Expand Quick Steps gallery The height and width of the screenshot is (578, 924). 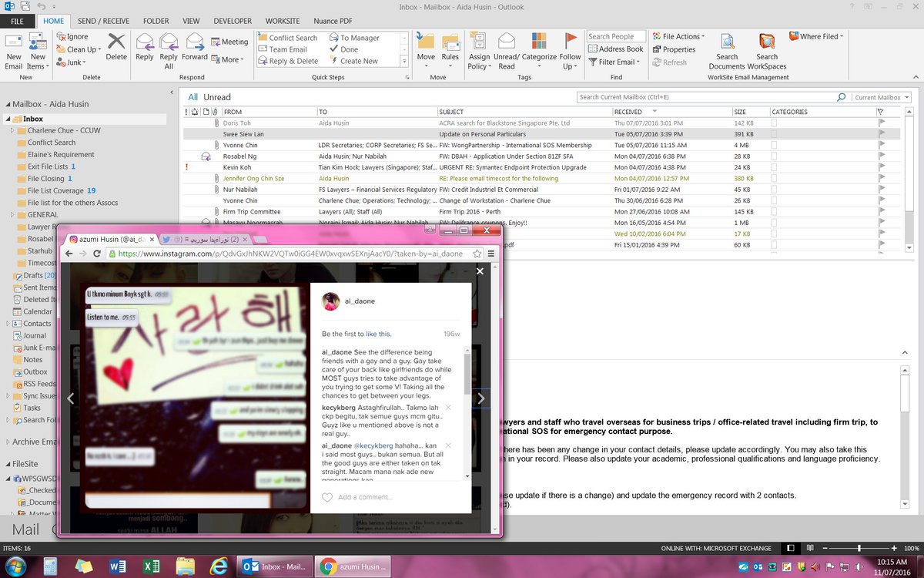click(x=404, y=61)
